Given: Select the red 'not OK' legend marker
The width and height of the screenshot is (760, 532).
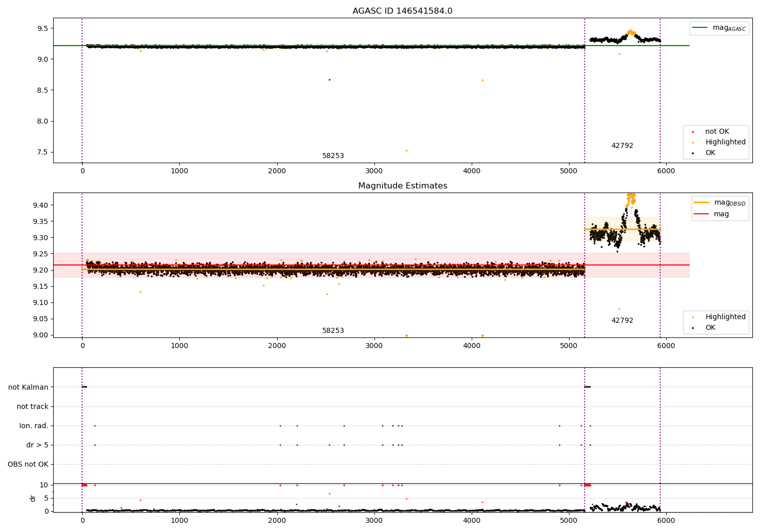Looking at the screenshot, I should pos(693,132).
